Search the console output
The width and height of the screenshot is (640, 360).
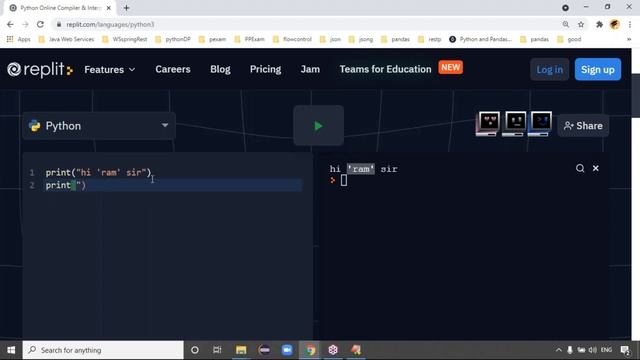click(580, 168)
